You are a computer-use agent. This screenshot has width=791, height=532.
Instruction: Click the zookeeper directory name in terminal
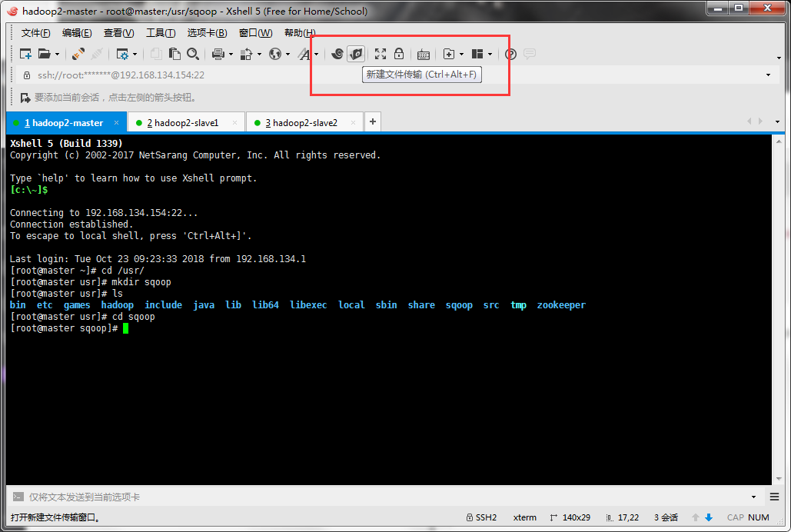[x=561, y=305]
